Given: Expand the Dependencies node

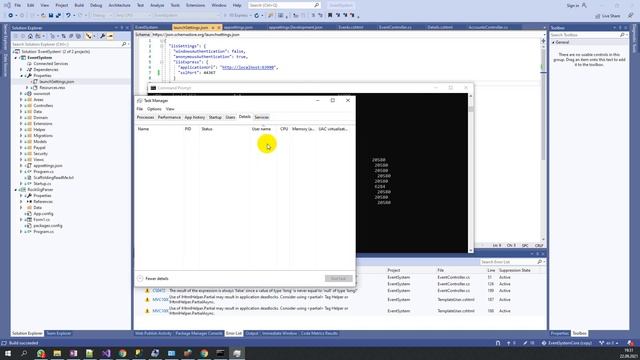Looking at the screenshot, I should [x=21, y=69].
